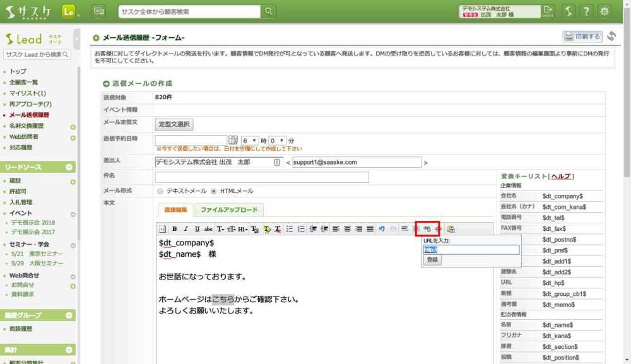Viewport: 631px width, 364px height.
Task: Click the search magnifier button in header
Action: 269,11
